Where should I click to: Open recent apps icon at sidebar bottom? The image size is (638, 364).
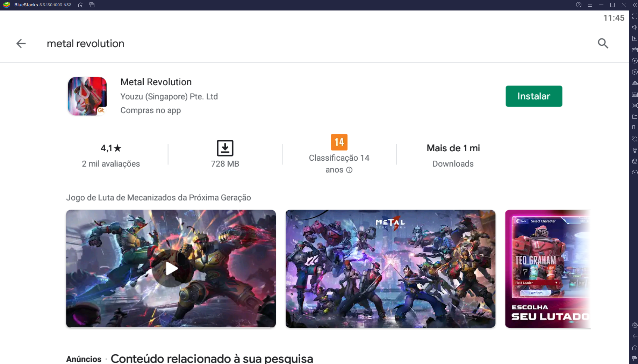click(635, 359)
